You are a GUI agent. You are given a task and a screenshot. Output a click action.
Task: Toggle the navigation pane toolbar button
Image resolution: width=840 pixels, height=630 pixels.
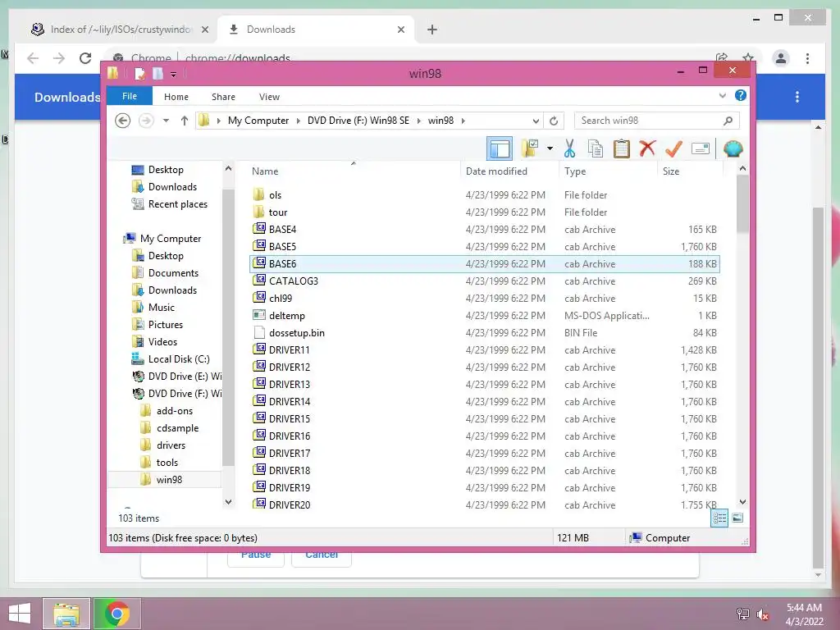point(500,149)
